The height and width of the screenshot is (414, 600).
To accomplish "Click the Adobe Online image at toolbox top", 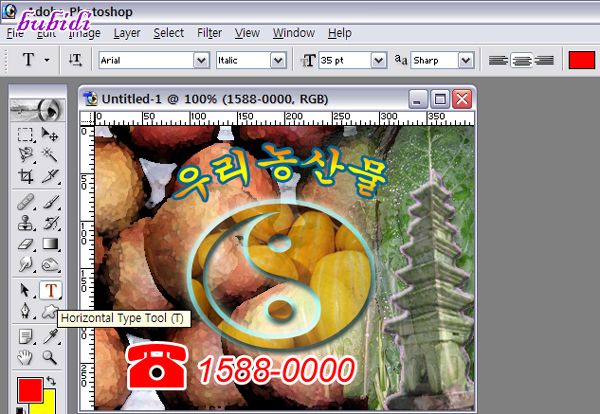I will [x=37, y=110].
